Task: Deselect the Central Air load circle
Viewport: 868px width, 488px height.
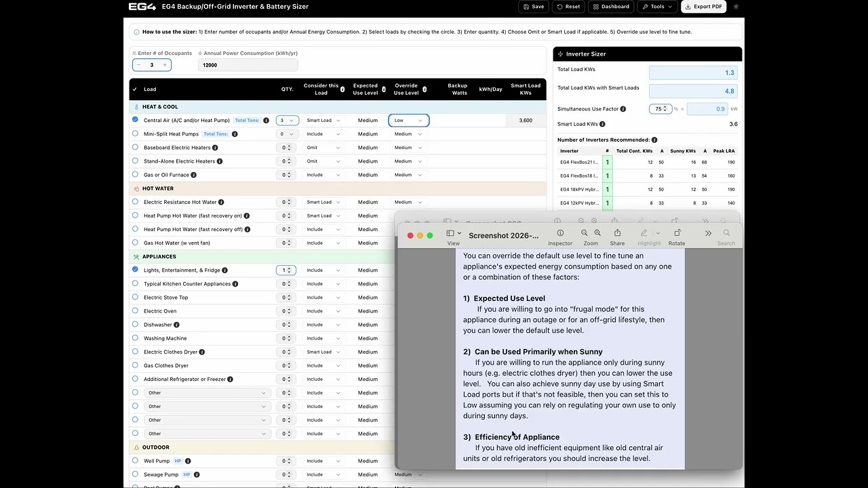Action: (135, 120)
